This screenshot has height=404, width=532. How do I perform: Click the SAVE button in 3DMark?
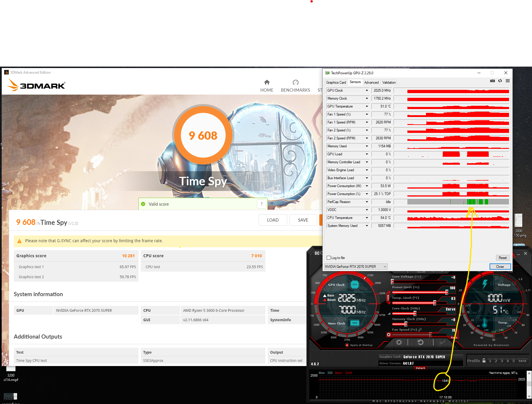[x=303, y=220]
